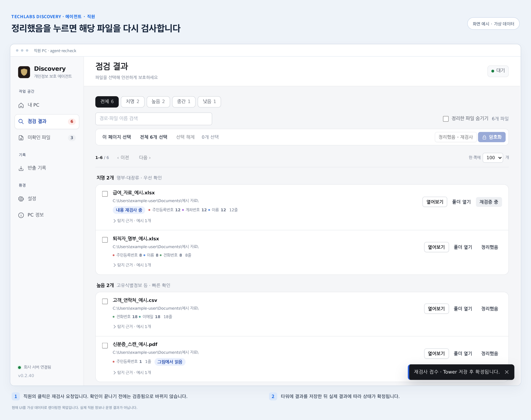This screenshot has height=420, width=531.
Task: Click the file icon beside 미확인 파일
Action: pyautogui.click(x=21, y=138)
